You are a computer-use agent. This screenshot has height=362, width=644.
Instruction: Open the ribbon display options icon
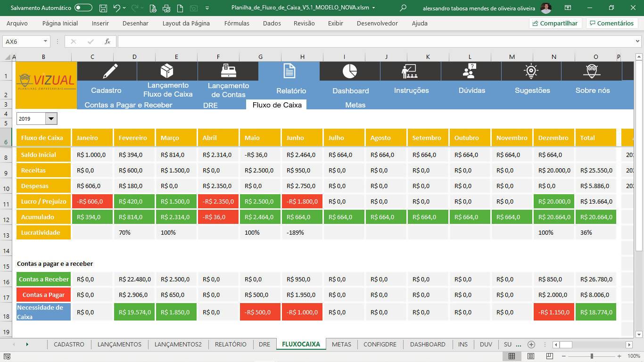coord(568,8)
